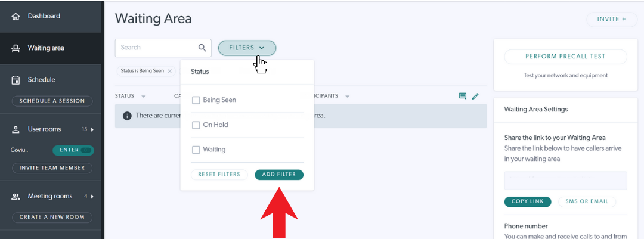
Task: Remove the 'Status is Being Seen' filter chip
Action: pos(169,71)
